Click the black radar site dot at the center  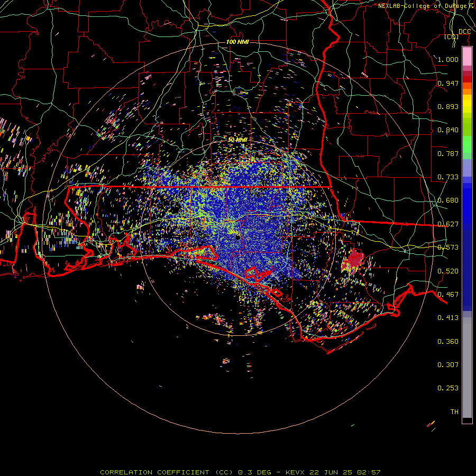238,237
